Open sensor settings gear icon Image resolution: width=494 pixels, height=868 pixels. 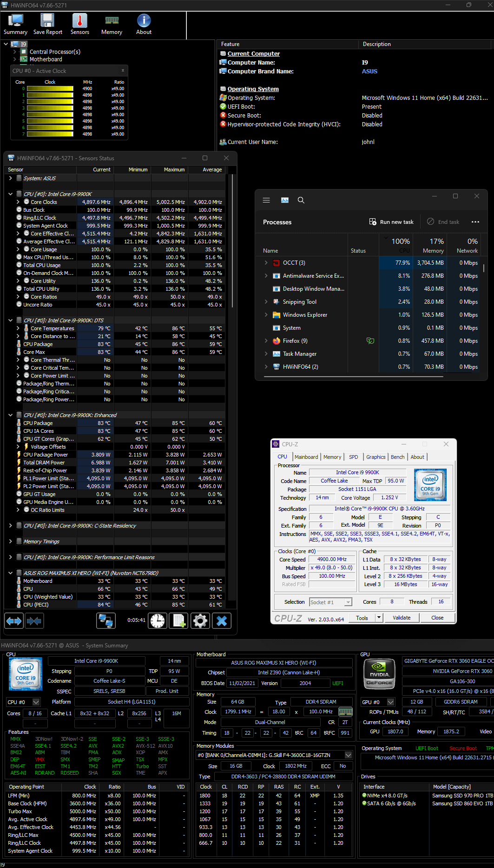click(200, 620)
